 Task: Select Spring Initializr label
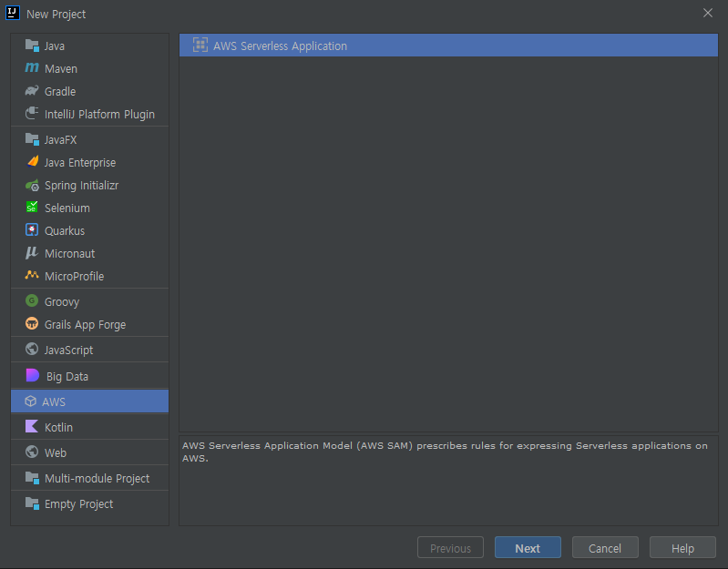81,186
